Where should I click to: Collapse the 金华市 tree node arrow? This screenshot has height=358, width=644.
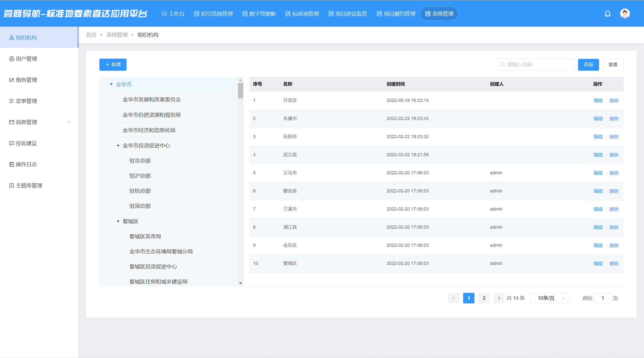[111, 84]
